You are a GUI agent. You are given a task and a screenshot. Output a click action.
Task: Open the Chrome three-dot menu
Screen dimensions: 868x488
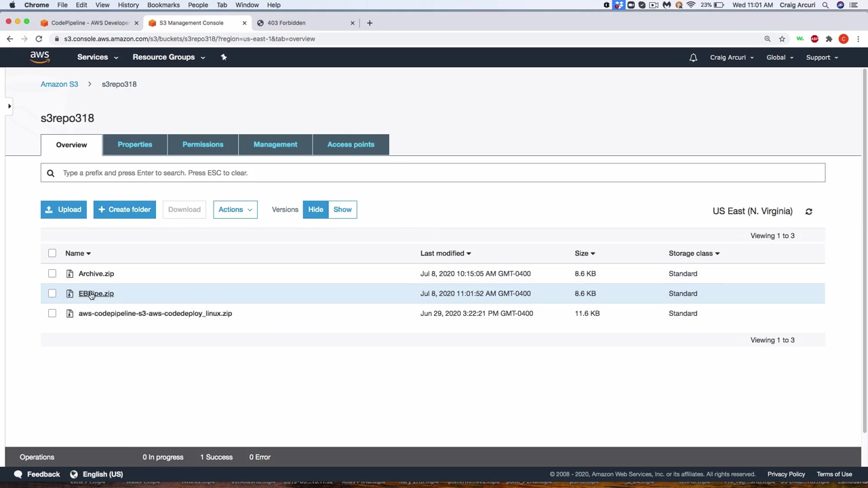coord(858,39)
